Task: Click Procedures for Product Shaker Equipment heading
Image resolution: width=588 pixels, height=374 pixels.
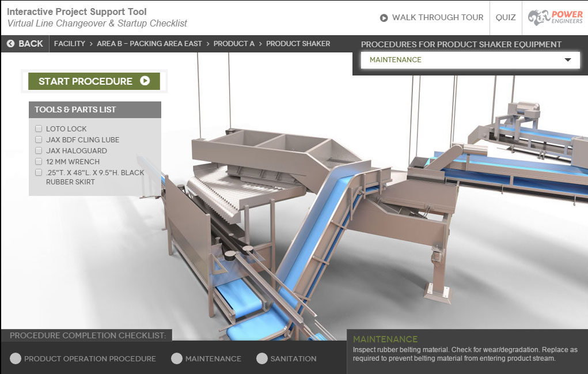Action: 461,44
